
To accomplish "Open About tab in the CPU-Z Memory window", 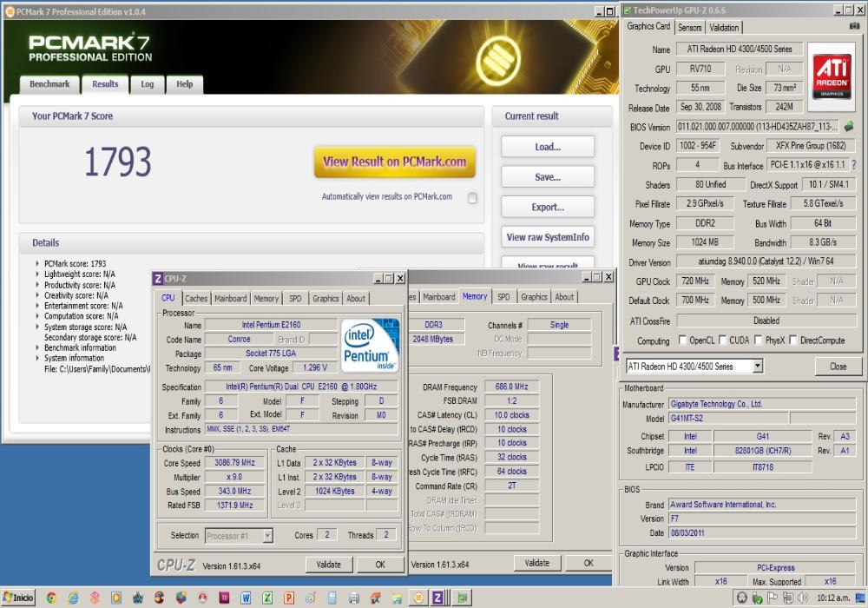I will coord(564,297).
